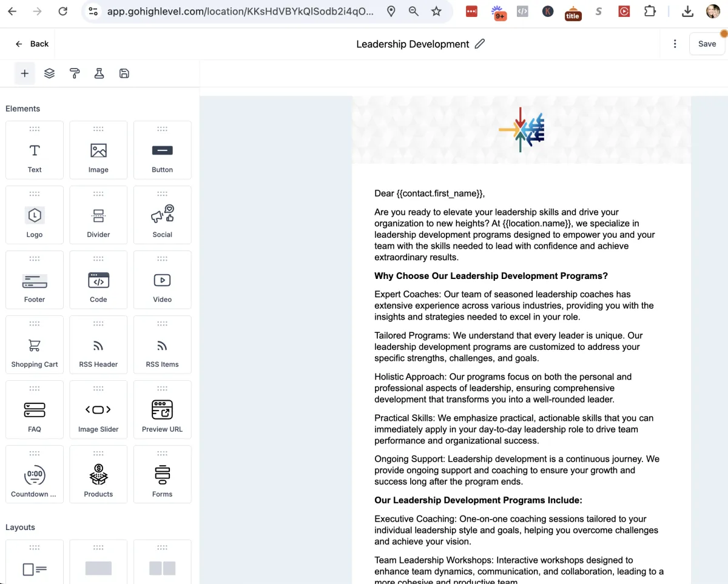
Task: Add an RSS Header element
Action: tap(98, 344)
